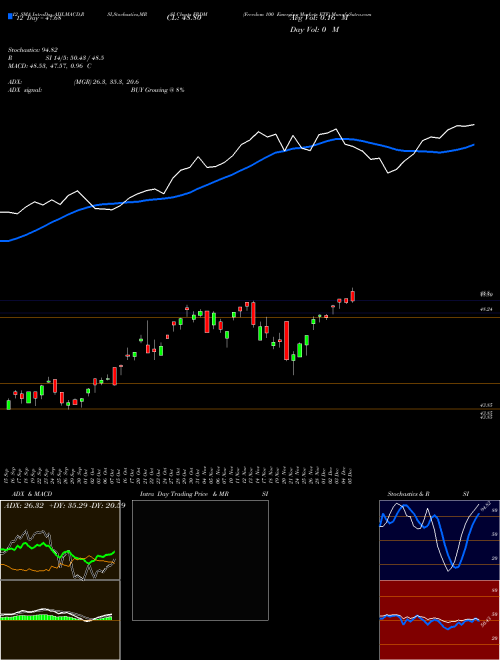
Task: Select the 'Stochastics: 94.82' readout
Action: pyautogui.click(x=33, y=50)
